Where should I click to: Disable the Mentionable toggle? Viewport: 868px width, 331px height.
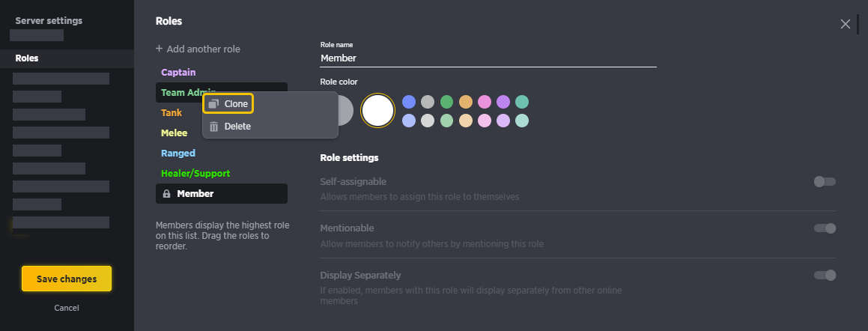(x=825, y=228)
